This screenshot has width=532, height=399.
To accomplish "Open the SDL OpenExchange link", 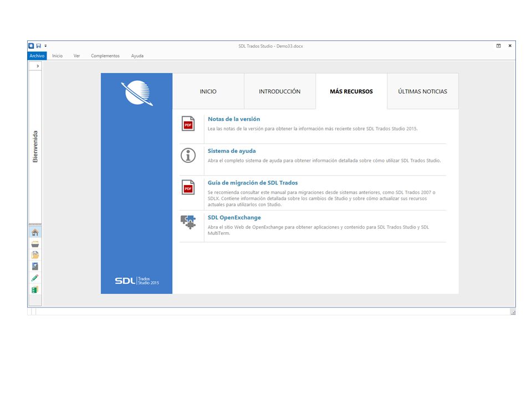I will pos(234,217).
